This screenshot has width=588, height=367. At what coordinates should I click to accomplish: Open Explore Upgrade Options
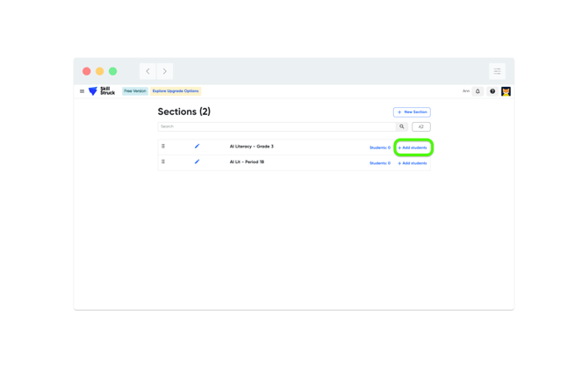click(x=176, y=91)
